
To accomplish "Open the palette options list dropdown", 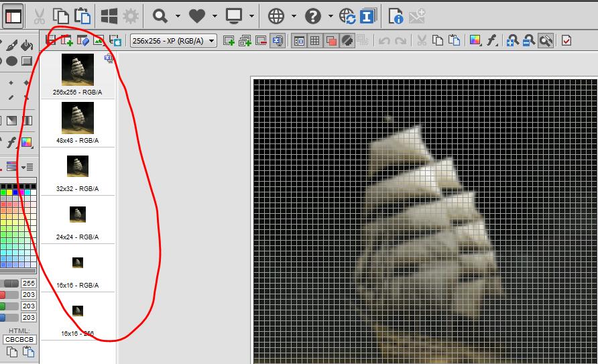I will click(27, 167).
